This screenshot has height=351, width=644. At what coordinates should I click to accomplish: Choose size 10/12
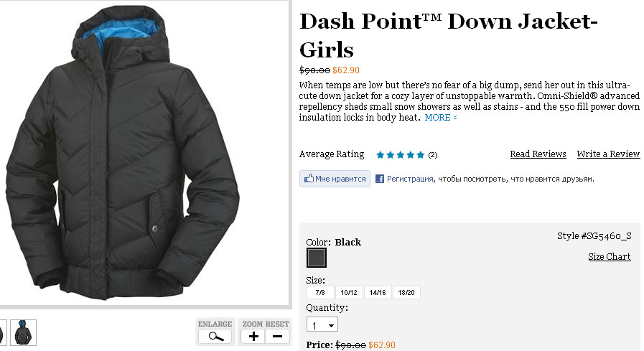click(349, 293)
